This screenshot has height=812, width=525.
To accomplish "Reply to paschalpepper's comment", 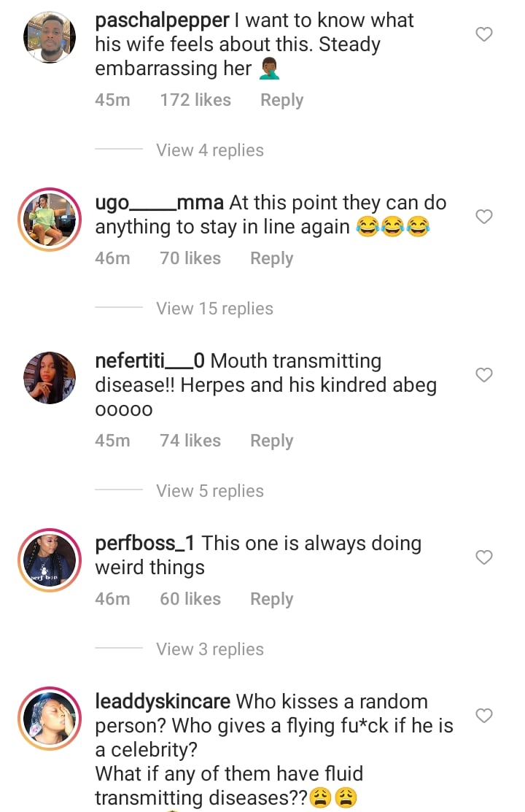I will 281,100.
